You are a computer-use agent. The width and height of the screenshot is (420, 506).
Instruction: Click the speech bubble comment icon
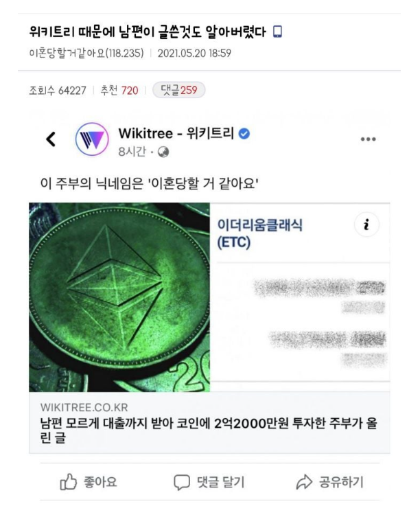tap(182, 483)
